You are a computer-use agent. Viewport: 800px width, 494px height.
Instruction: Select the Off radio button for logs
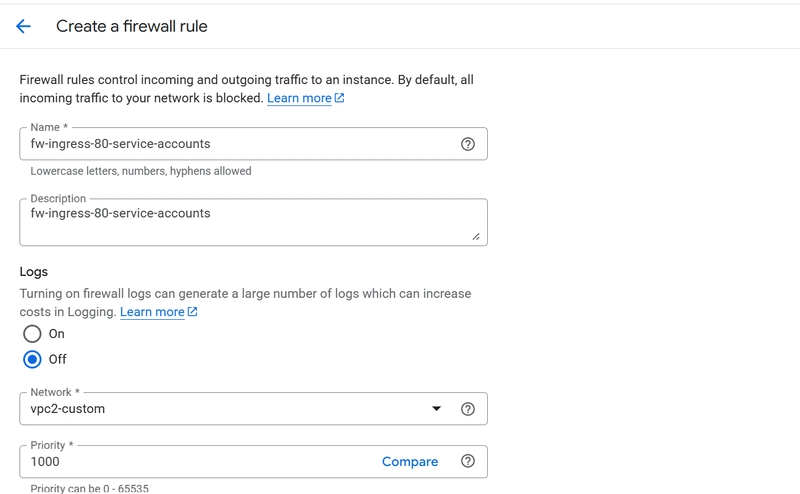point(32,359)
